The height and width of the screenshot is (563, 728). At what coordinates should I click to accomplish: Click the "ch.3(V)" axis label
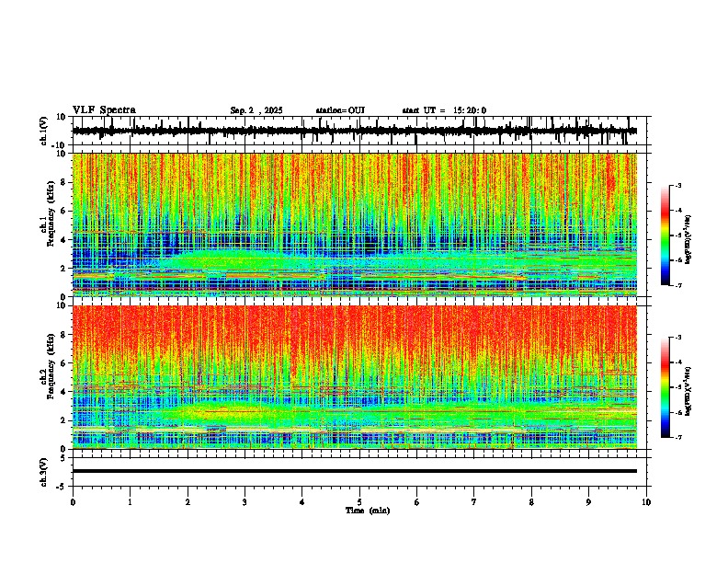click(43, 473)
